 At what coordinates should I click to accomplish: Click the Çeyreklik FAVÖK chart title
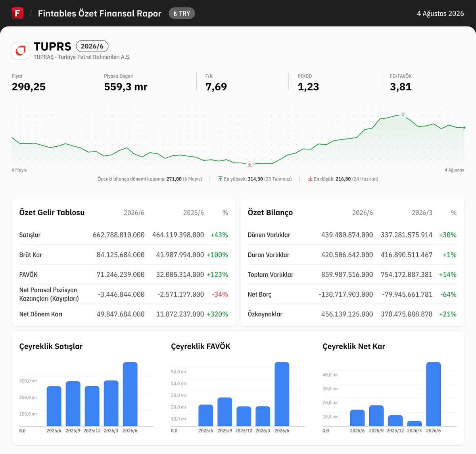(201, 347)
